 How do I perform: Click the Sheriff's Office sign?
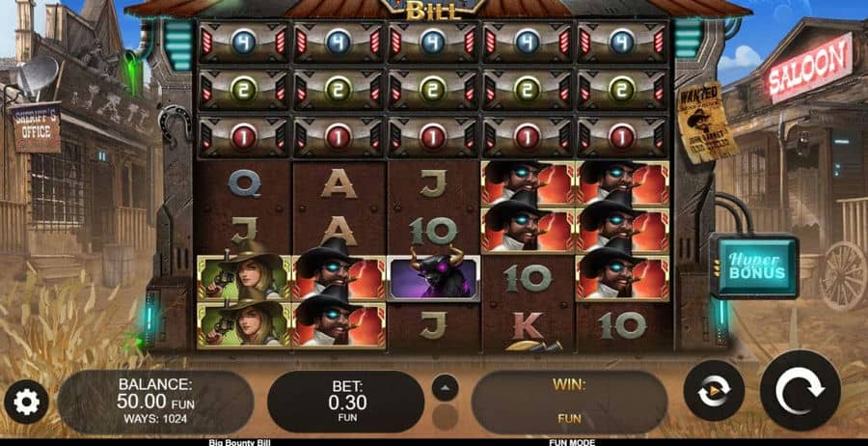[36, 127]
